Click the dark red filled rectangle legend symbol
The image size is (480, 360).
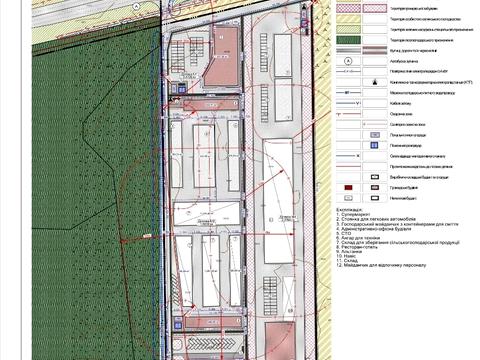point(348,188)
